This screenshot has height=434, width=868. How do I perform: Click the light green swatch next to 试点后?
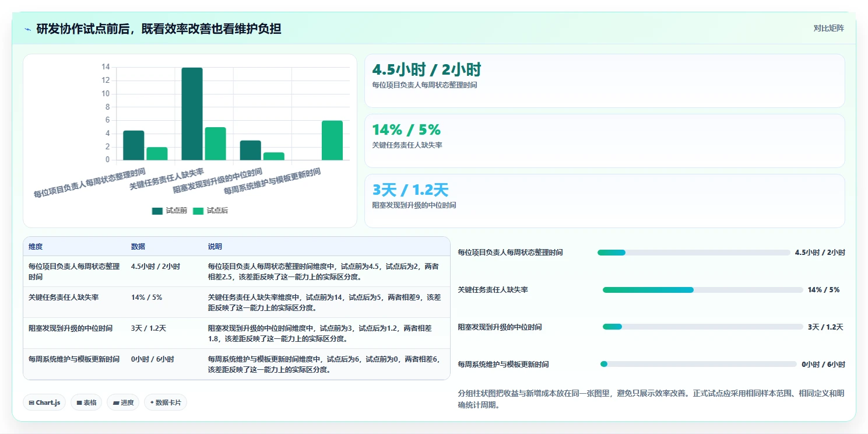click(x=198, y=211)
